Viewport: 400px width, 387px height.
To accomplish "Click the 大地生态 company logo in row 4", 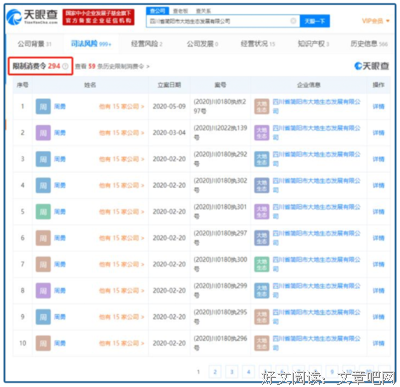I will pos(262,185).
